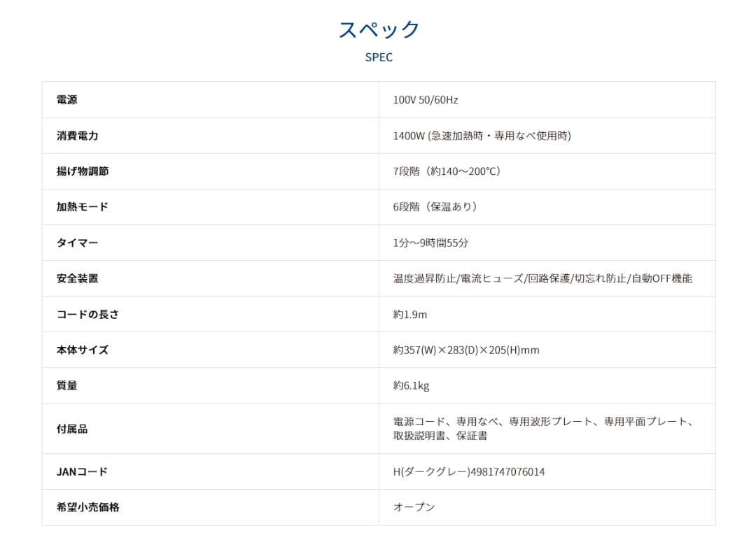This screenshot has width=756, height=533.
Task: Click the 約6.1kg weight value
Action: [x=412, y=385]
